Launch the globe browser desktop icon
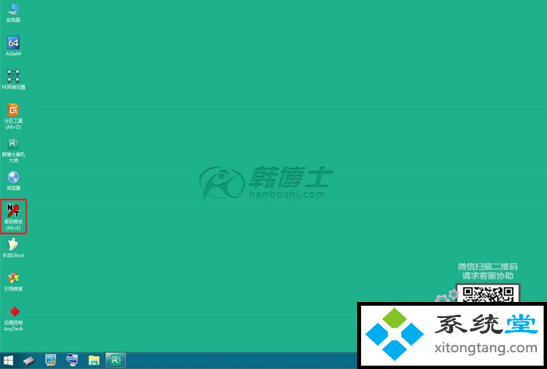Image resolution: width=547 pixels, height=369 pixels. pyautogui.click(x=13, y=180)
